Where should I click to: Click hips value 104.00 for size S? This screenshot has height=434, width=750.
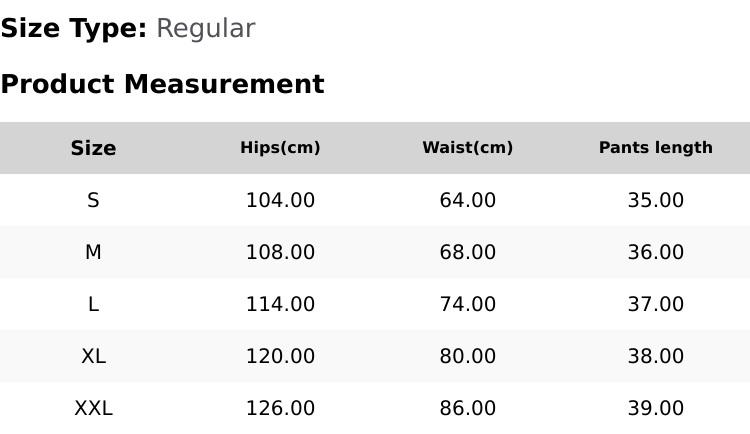tap(280, 200)
